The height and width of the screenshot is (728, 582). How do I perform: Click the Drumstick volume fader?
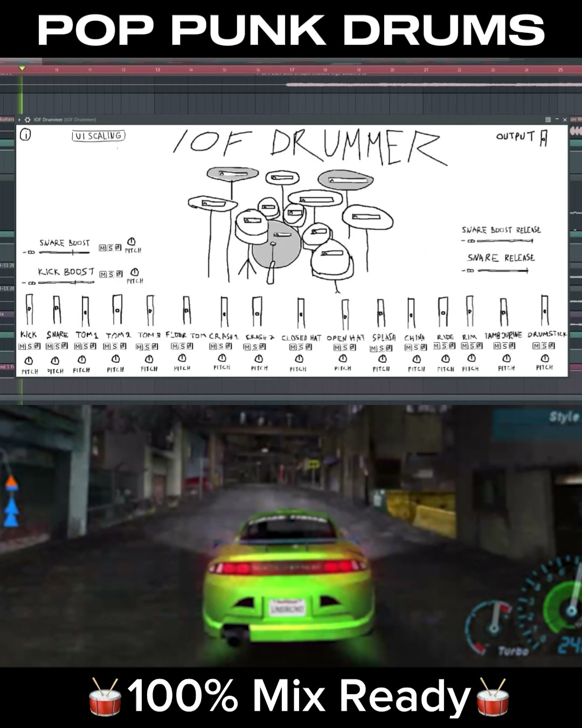pos(545,311)
